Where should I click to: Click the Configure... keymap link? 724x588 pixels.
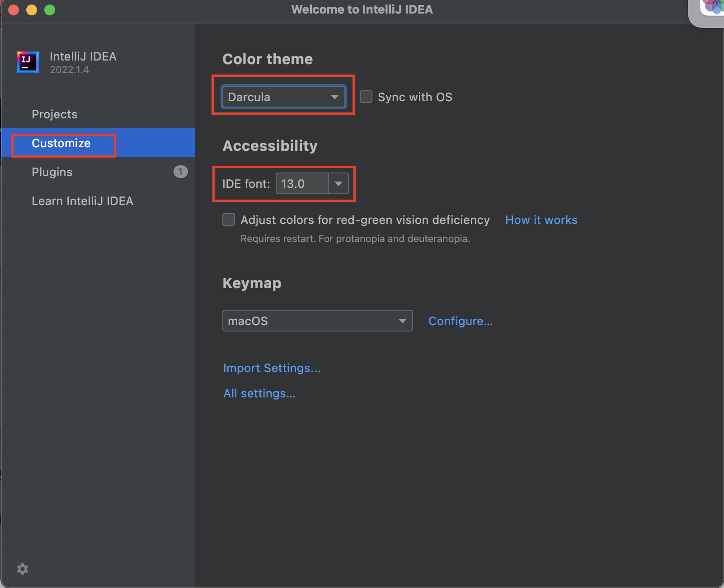point(460,321)
